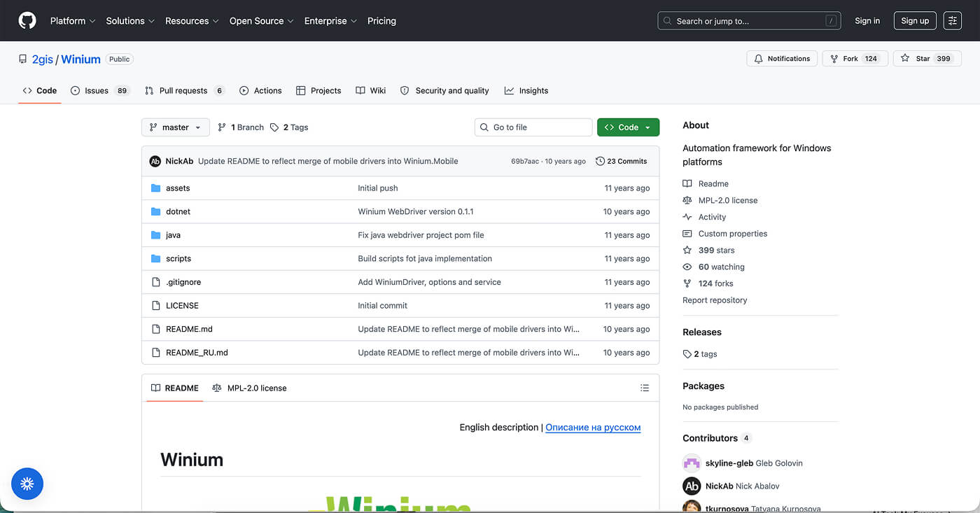Click the commit history clock icon
The width and height of the screenshot is (980, 513).
point(600,161)
